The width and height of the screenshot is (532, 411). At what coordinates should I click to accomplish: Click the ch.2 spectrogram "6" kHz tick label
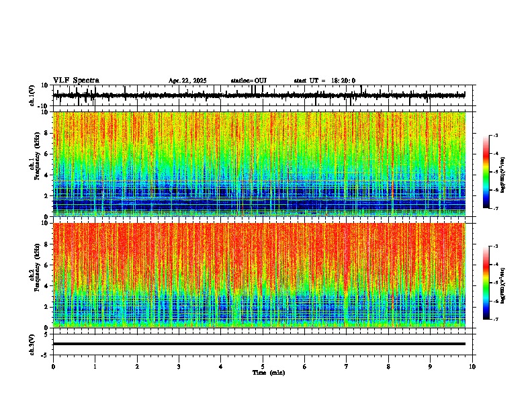point(47,265)
